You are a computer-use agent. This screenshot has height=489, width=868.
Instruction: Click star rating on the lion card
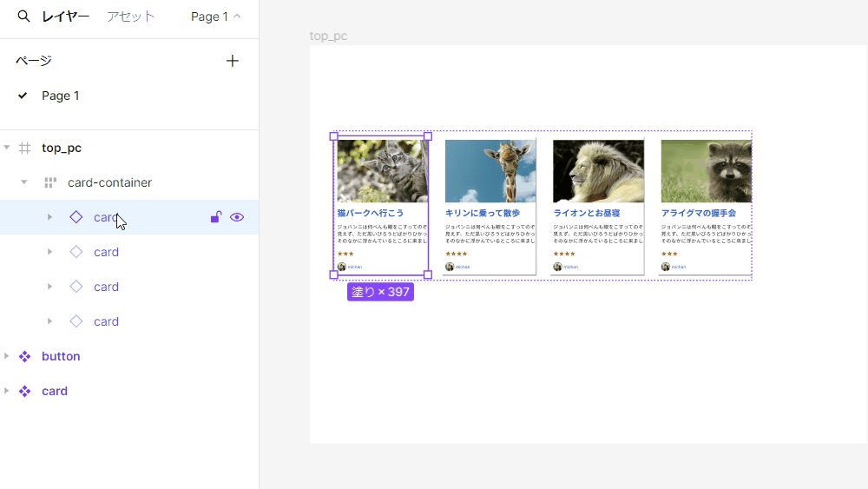(x=564, y=254)
